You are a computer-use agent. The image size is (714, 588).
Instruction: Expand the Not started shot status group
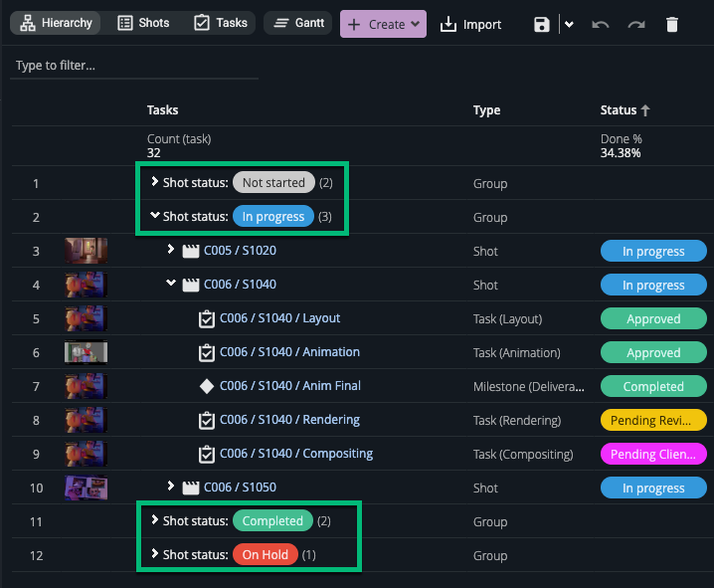(155, 183)
